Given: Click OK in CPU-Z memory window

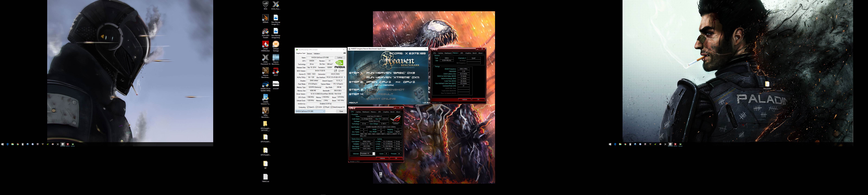Looking at the screenshot, I should (478, 100).
